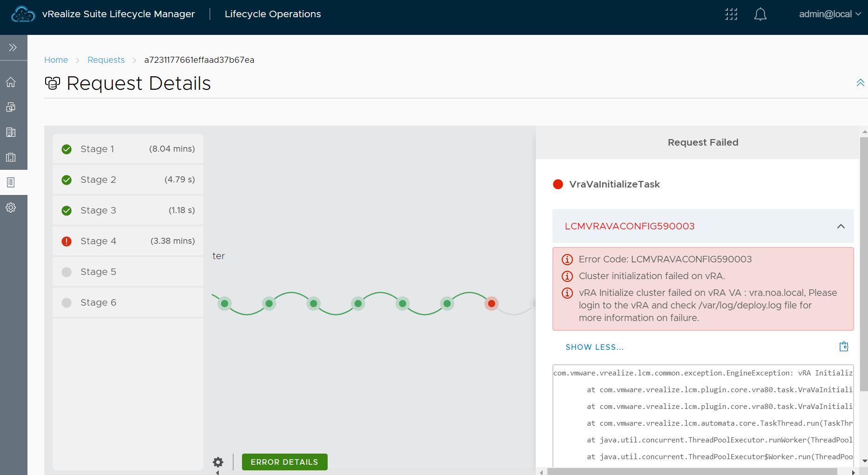Select Stage 5 row
This screenshot has height=475, width=868.
pos(128,272)
